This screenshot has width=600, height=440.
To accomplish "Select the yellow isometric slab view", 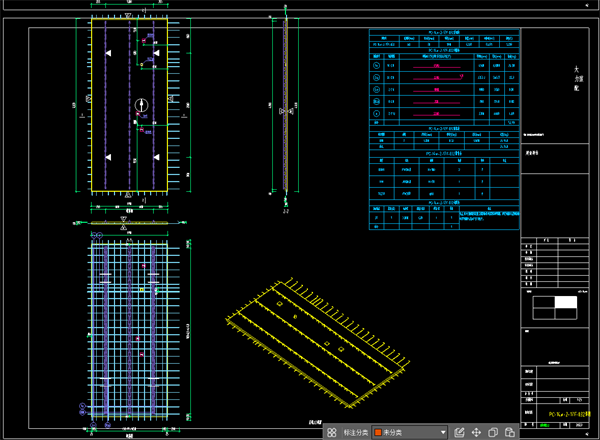I will coord(318,343).
